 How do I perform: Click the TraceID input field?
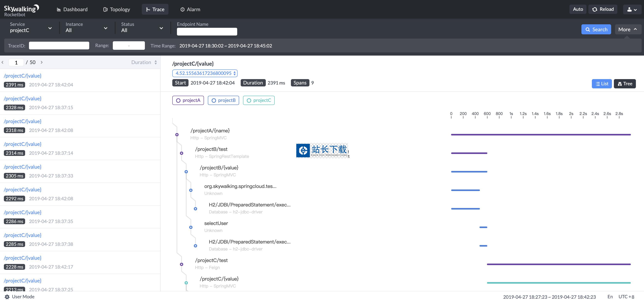(x=59, y=46)
